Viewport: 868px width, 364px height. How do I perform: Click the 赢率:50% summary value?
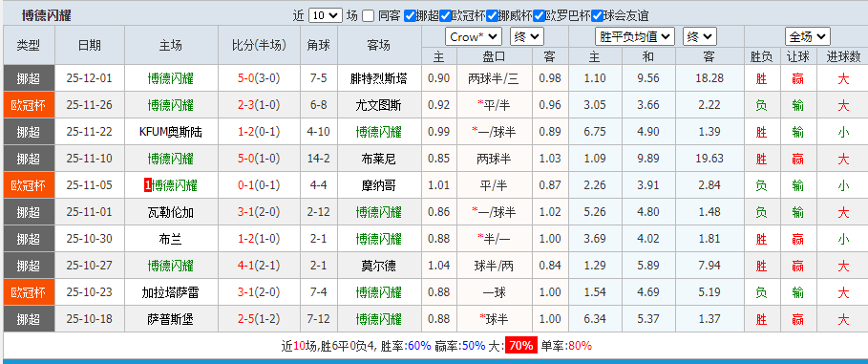[460, 346]
